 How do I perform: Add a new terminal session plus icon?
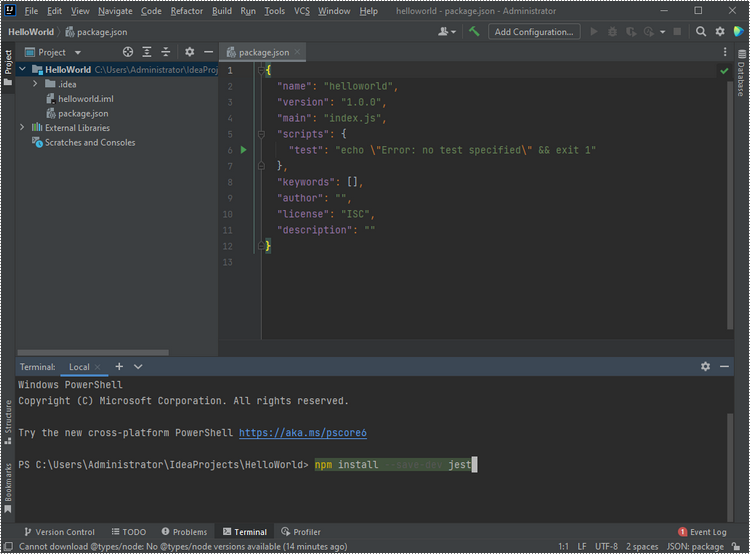tap(119, 366)
